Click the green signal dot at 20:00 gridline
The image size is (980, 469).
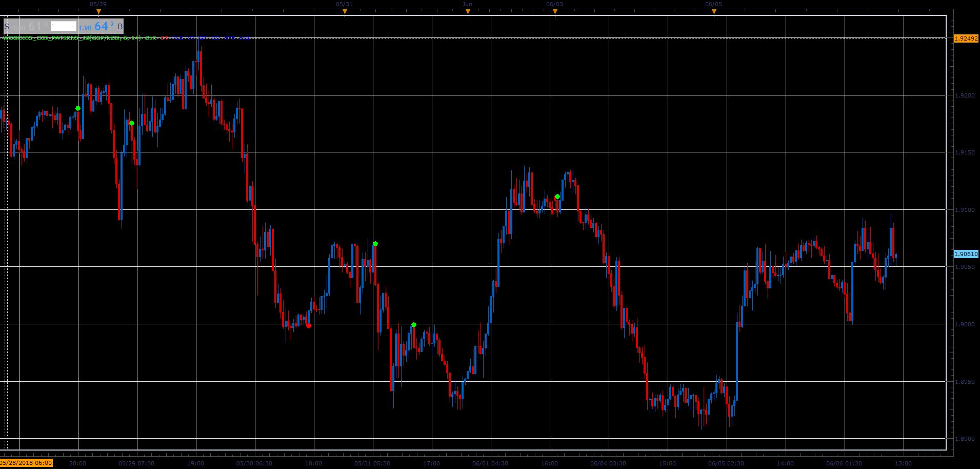tap(78, 108)
